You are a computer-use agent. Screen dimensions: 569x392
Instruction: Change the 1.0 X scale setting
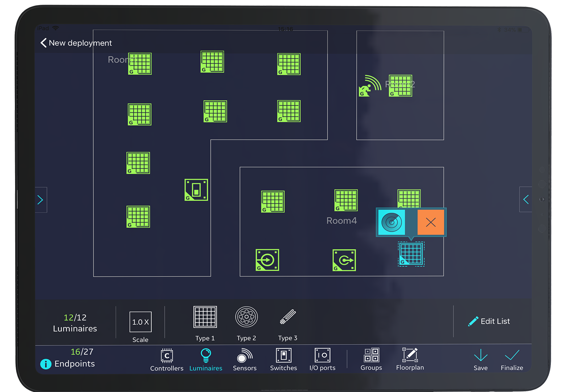click(140, 322)
